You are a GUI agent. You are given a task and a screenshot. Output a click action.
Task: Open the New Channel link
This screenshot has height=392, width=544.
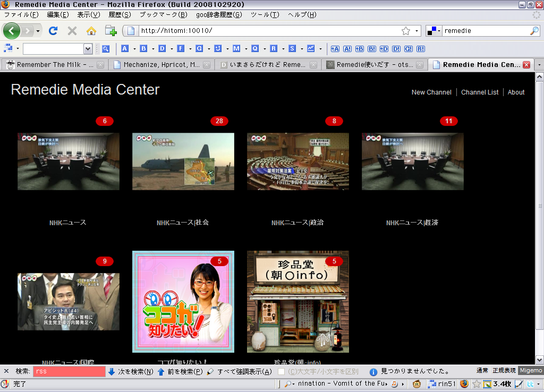tap(431, 92)
